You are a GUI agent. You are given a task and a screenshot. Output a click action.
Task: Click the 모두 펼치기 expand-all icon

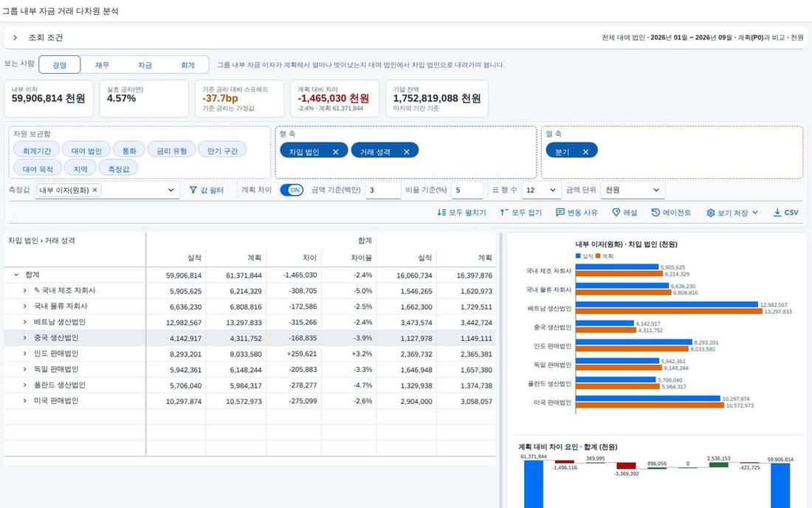(441, 213)
